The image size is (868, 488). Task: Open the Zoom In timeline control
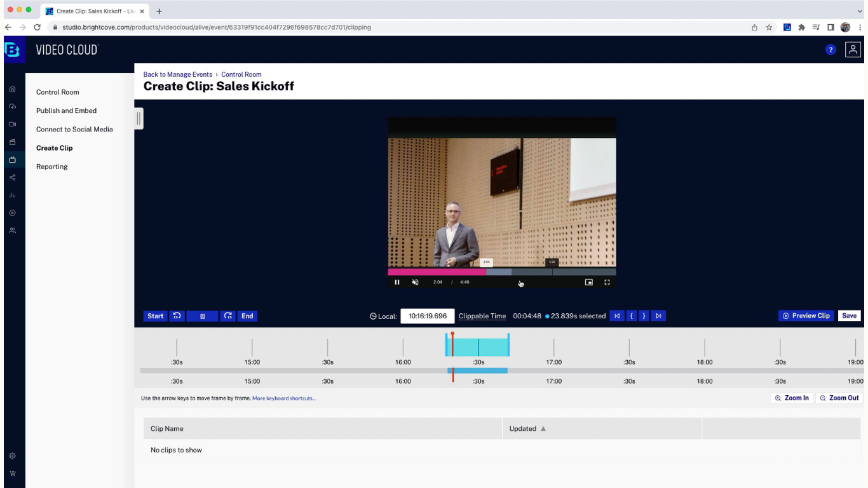(792, 398)
